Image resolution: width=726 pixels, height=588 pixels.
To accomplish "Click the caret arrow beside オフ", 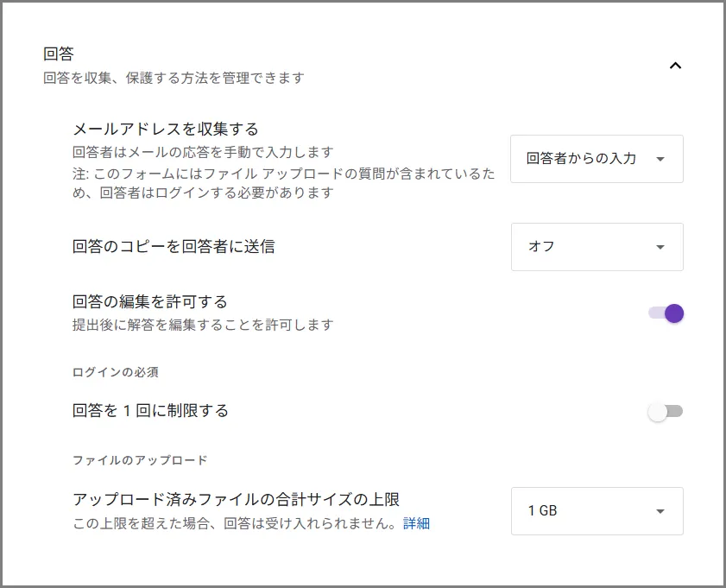I will click(x=660, y=247).
